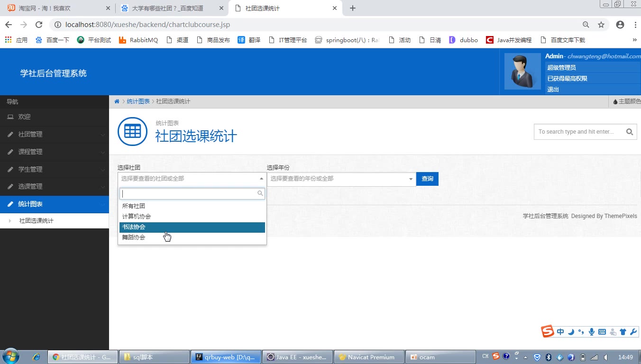Click the taskbar clock showing 14:49
This screenshot has width=641, height=364.
point(626,357)
